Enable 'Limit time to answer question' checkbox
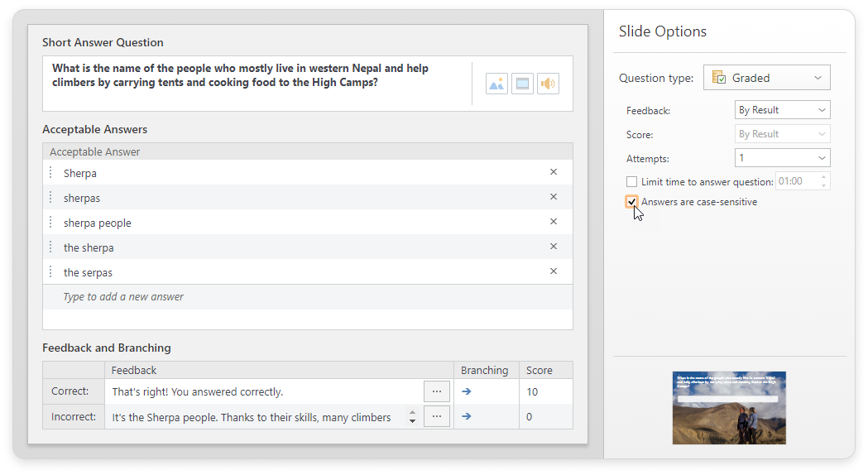Screen dimensions: 868x475 (x=632, y=181)
